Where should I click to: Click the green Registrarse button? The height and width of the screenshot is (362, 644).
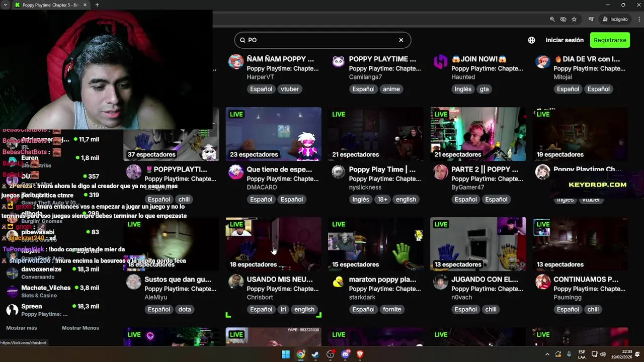click(610, 40)
